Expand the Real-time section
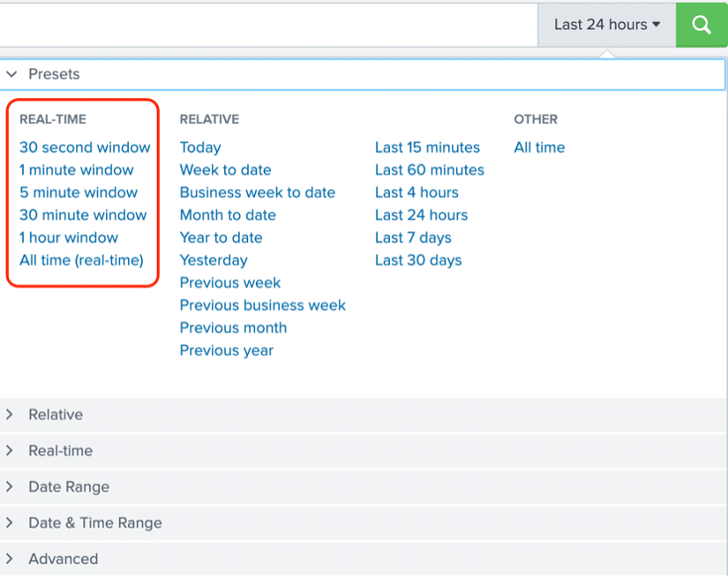This screenshot has height=579, width=728. [362, 451]
